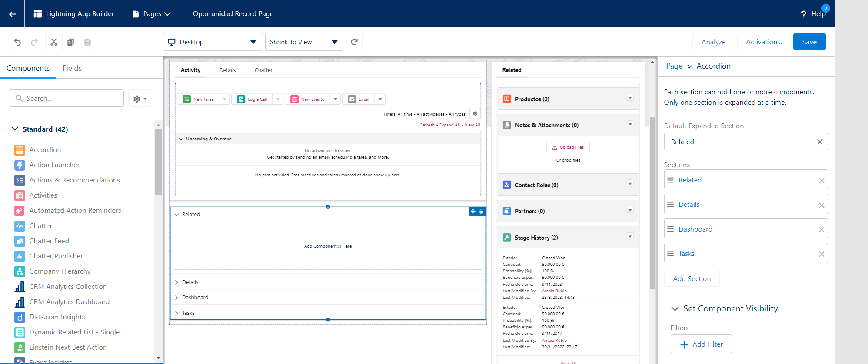Select the Company Hierarchy component icon

20,271
